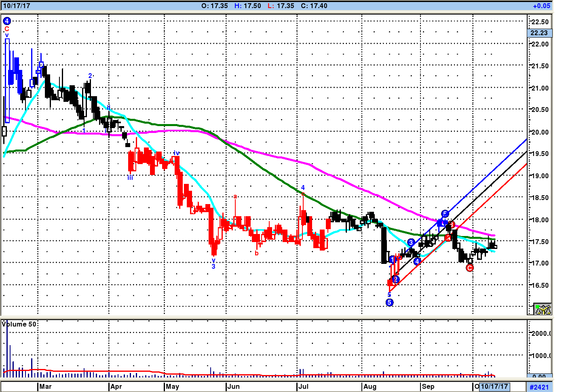The width and height of the screenshot is (566, 392).
Task: Select the circled 5 label below the August low
Action: click(389, 302)
